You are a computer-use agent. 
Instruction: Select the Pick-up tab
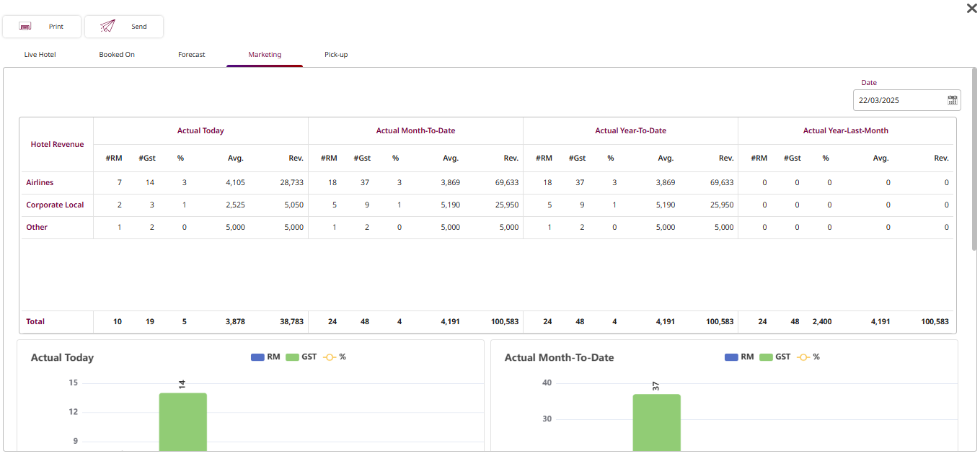[x=336, y=55]
